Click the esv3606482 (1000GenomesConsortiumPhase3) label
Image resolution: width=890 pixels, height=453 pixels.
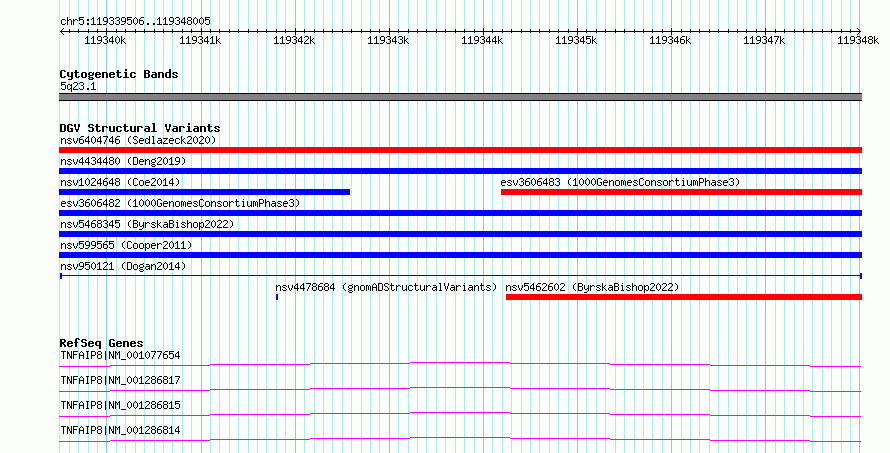180,203
